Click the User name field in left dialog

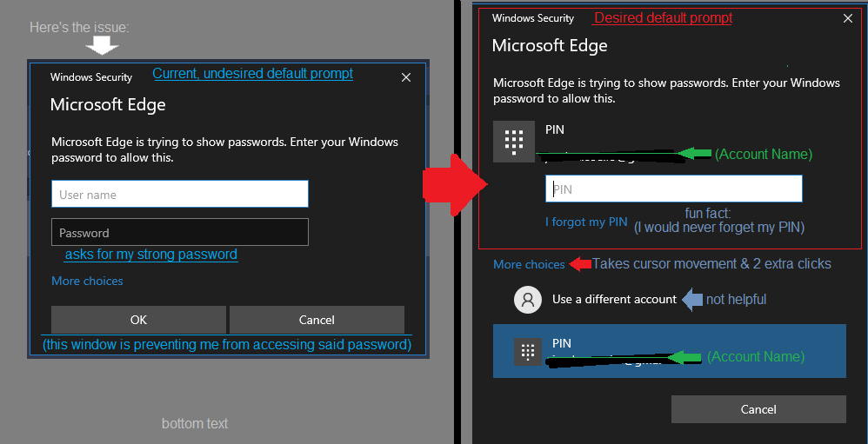[180, 194]
